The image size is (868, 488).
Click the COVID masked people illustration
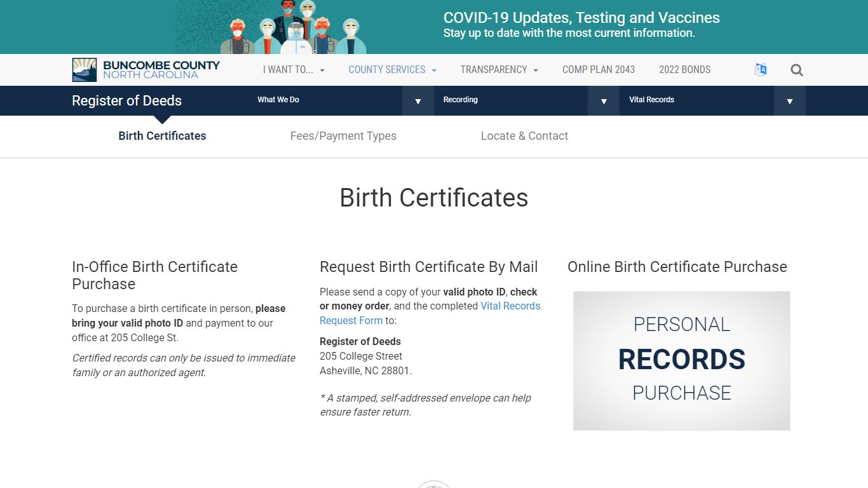pos(294,27)
